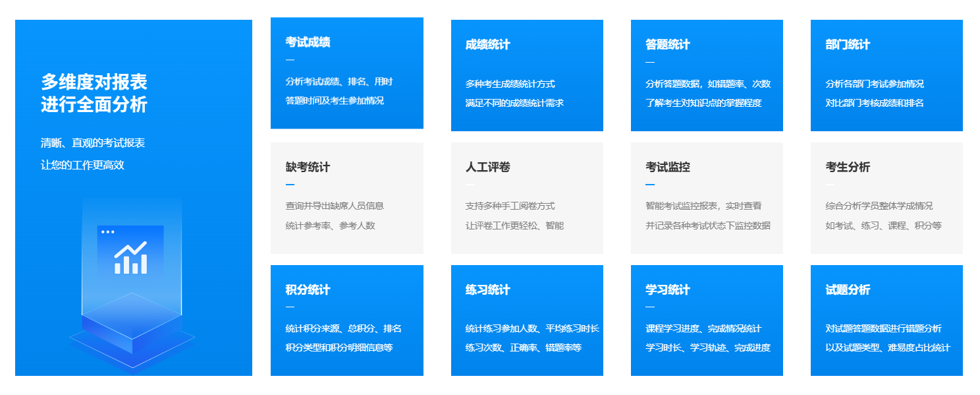Click the 清晰、直观的考试报表 subtitle text
The height and width of the screenshot is (395, 980).
[93, 143]
